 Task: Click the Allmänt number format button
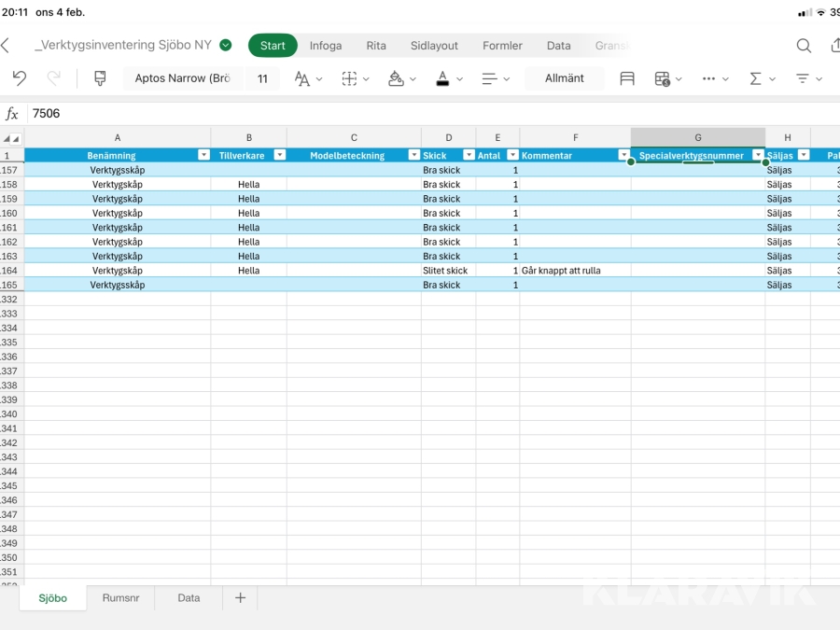coord(564,78)
